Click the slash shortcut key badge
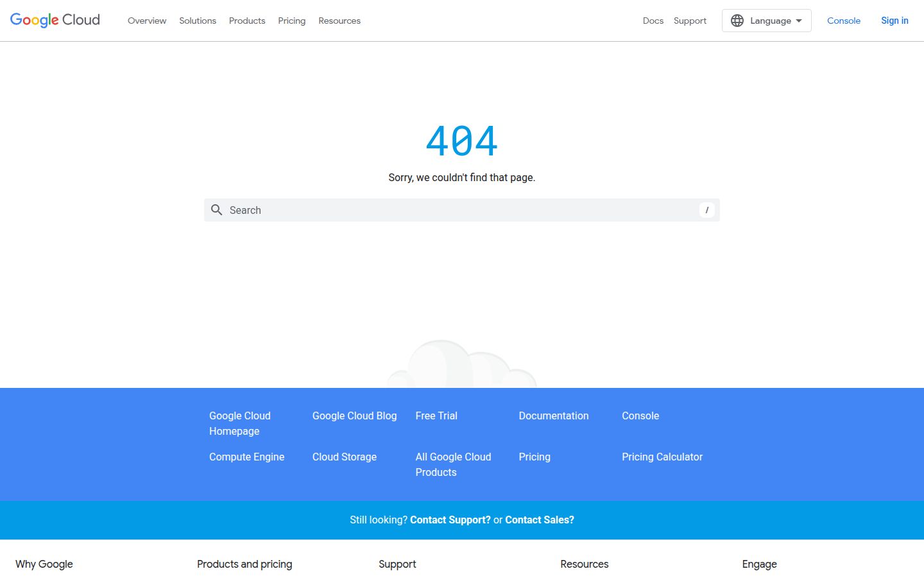This screenshot has width=924, height=578. [706, 210]
